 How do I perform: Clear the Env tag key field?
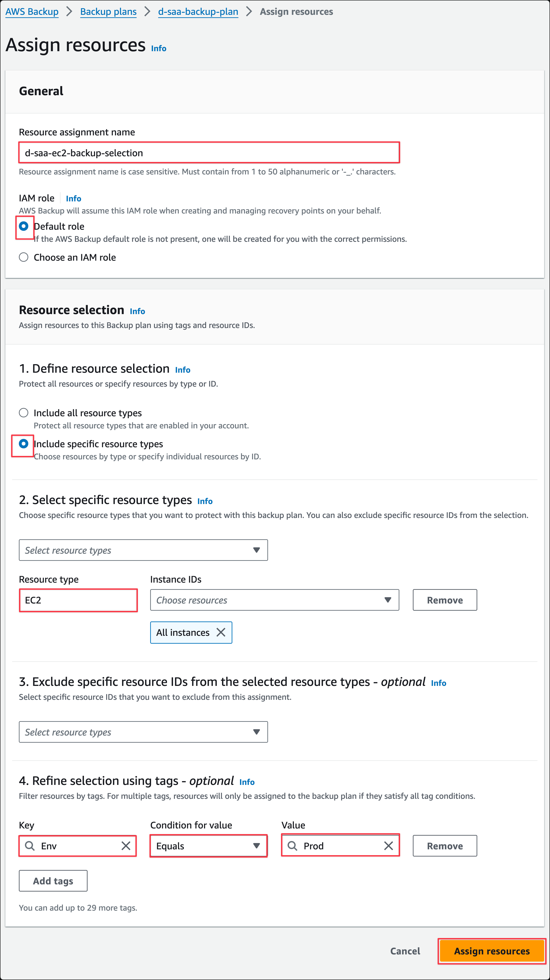pos(126,846)
